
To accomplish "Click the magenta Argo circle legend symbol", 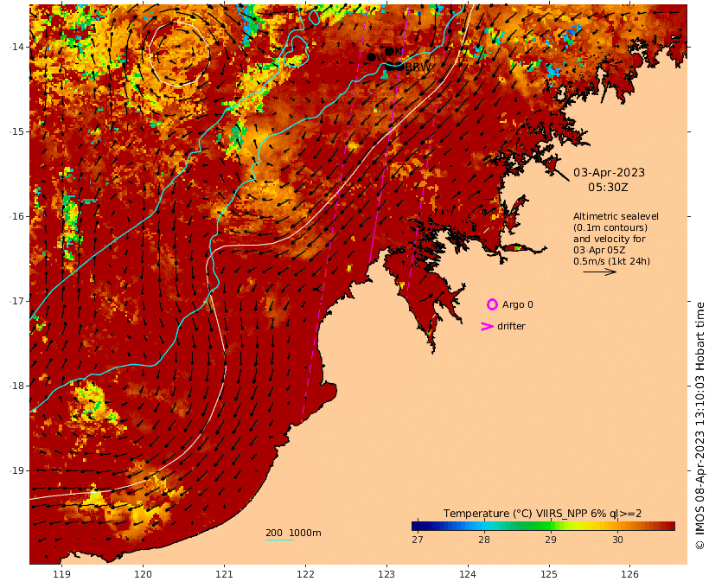I will [x=492, y=304].
